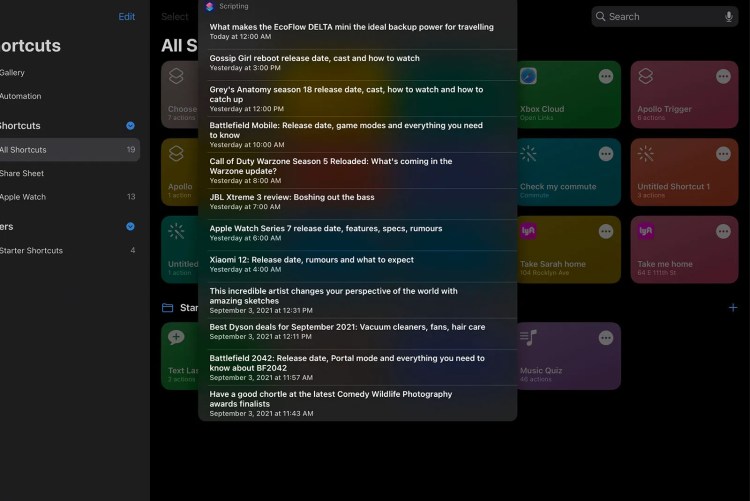
Task: Select Starter Shortcuts folder in the sidebar
Action: (70, 250)
